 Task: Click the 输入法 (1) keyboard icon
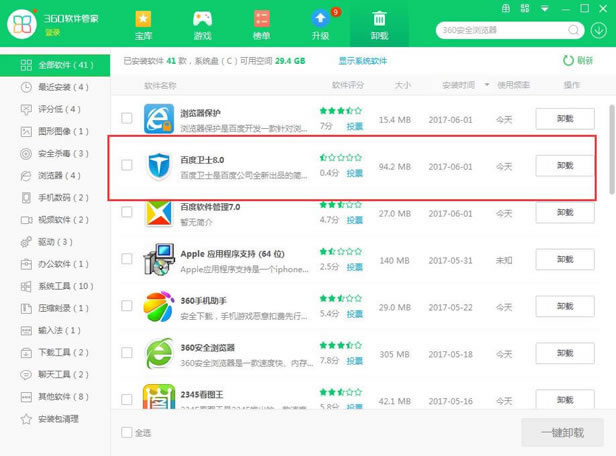(26, 331)
